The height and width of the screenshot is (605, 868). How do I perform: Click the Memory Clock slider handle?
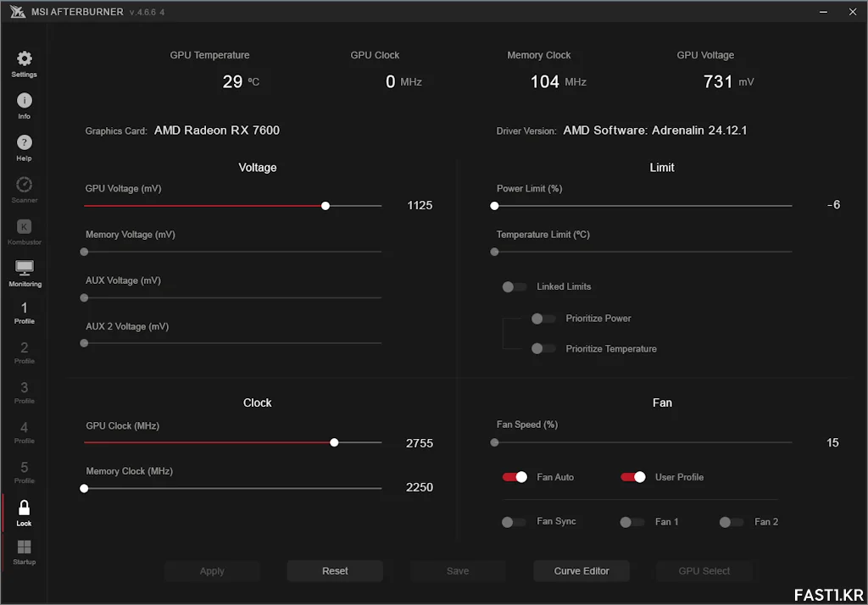point(84,489)
